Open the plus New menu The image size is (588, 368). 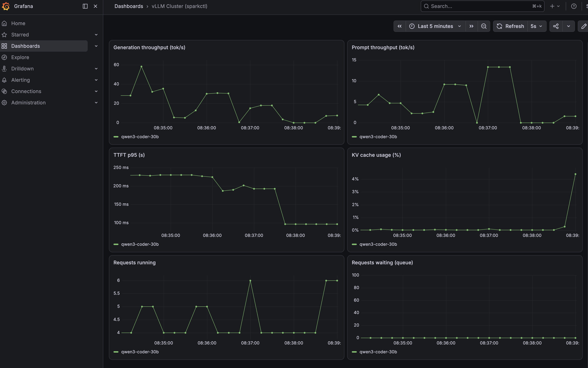(555, 6)
